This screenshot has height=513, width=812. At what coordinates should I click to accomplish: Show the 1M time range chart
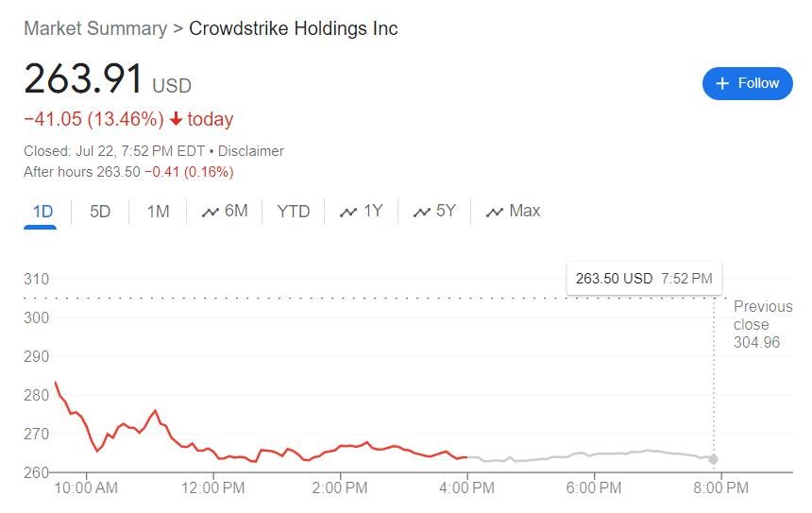click(158, 212)
